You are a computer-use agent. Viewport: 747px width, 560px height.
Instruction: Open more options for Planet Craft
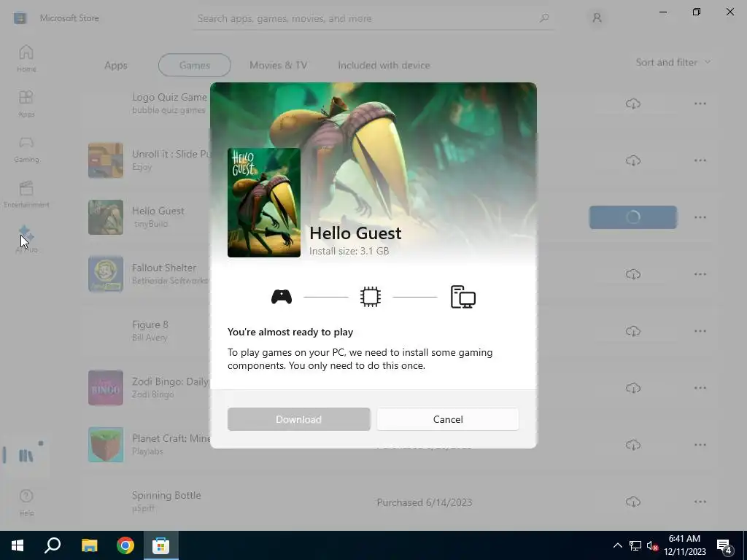pos(700,445)
